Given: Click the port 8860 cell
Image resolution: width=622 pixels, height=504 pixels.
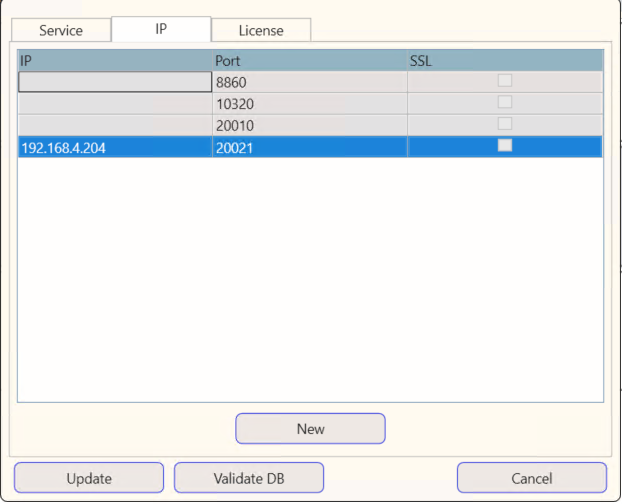Looking at the screenshot, I should pyautogui.click(x=309, y=82).
